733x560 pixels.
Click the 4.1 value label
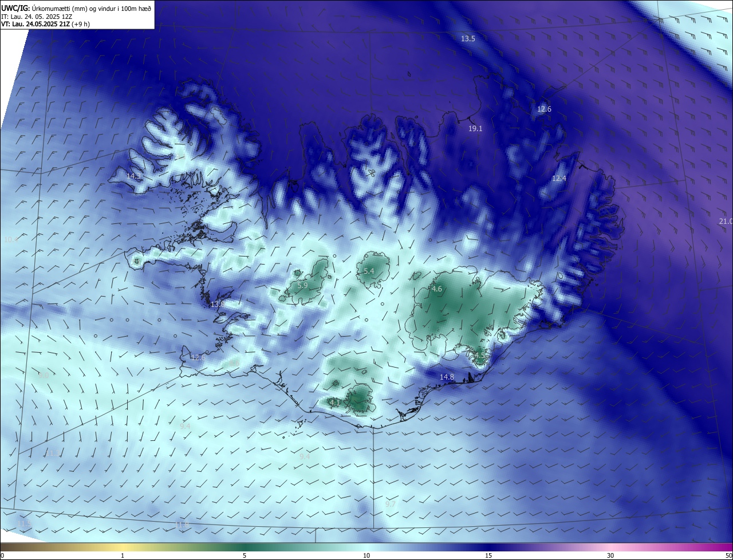click(336, 403)
